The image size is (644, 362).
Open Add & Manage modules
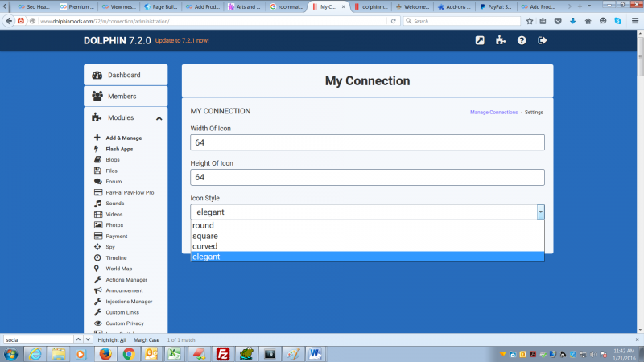click(123, 138)
